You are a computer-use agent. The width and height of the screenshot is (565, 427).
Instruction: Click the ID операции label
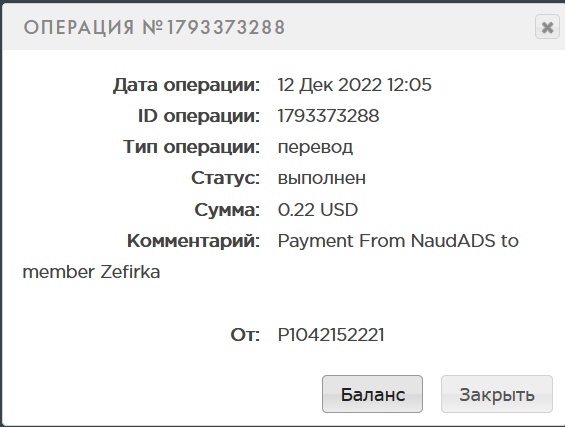tap(199, 116)
